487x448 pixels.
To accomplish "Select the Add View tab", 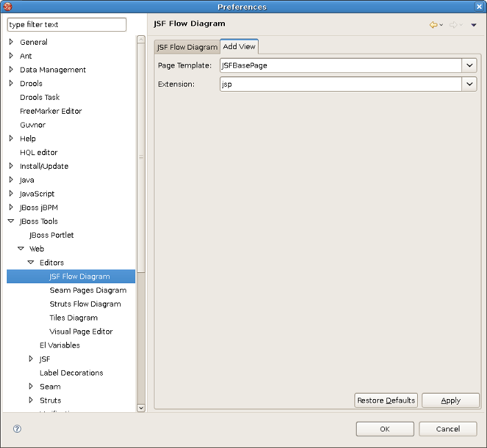I will coord(239,47).
